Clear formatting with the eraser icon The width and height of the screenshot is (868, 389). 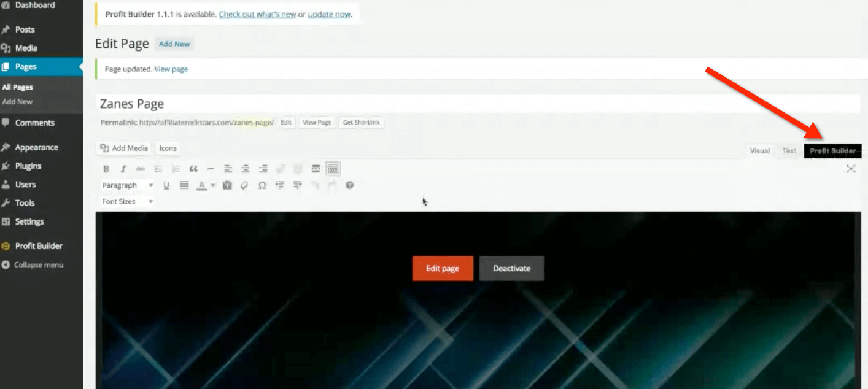[244, 185]
